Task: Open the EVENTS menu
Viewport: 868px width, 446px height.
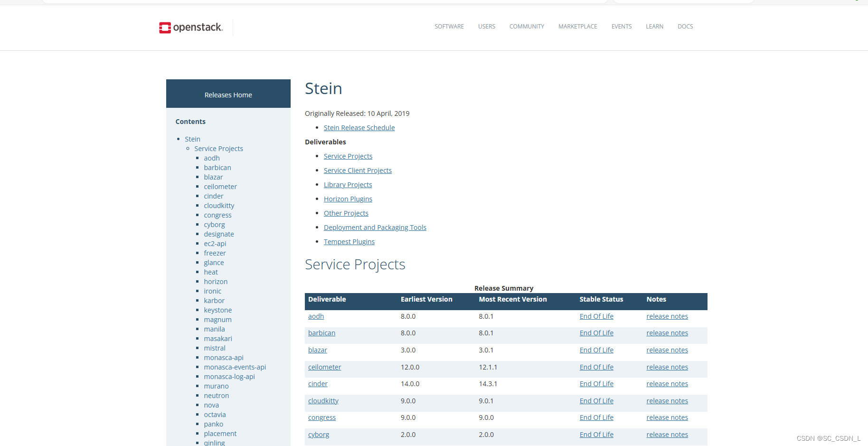Action: [622, 27]
